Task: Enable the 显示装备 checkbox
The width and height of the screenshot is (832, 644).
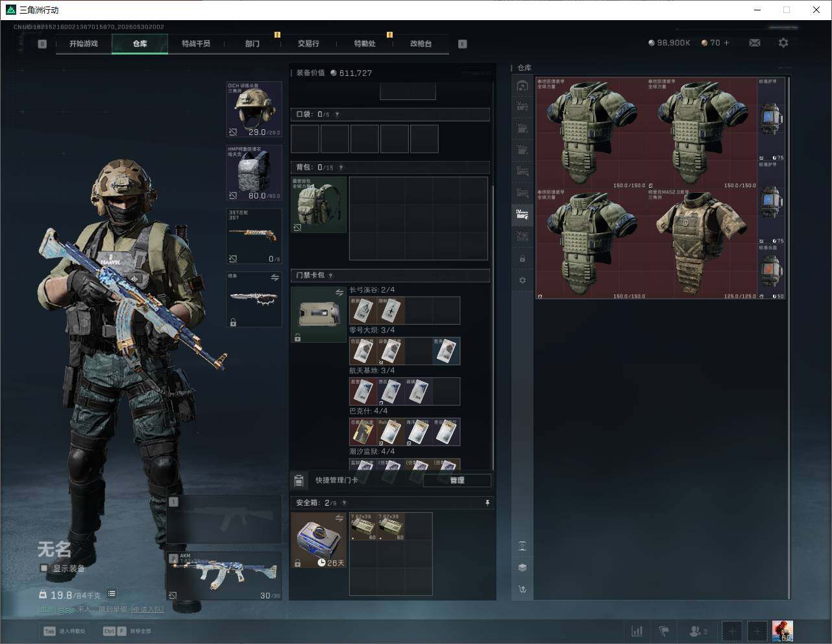Action: (x=44, y=568)
